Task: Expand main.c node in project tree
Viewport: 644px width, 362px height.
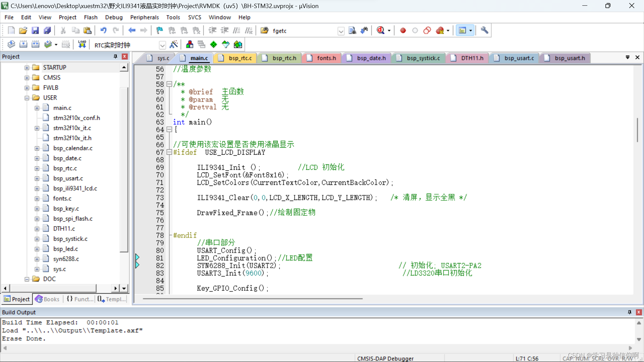Action: tap(37, 108)
